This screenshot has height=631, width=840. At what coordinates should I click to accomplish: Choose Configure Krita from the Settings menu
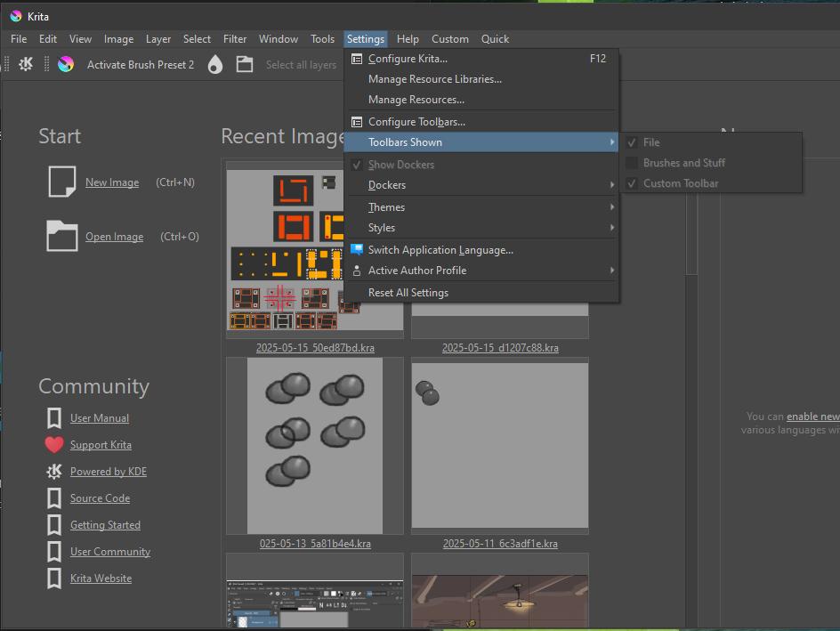408,59
